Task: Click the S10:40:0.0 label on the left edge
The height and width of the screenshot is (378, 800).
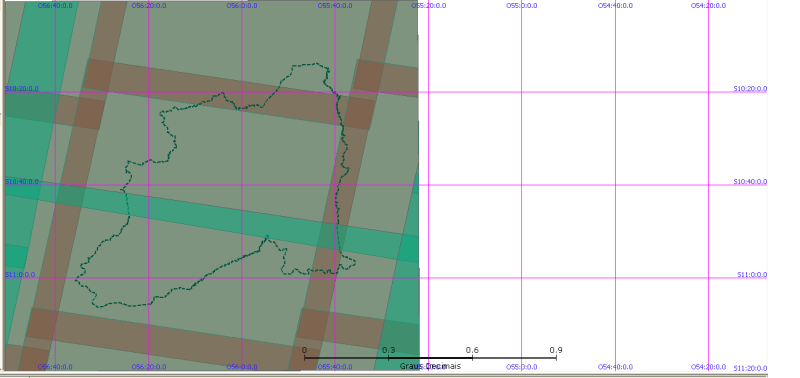Action: [x=22, y=182]
